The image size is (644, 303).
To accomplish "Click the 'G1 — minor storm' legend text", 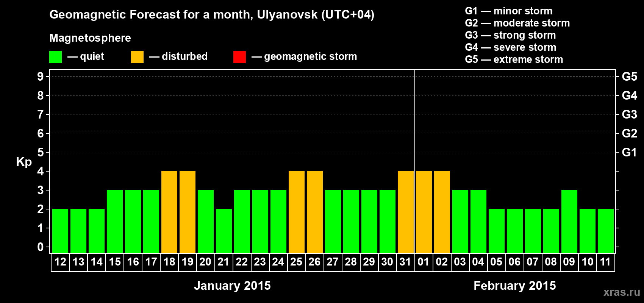I will [509, 11].
